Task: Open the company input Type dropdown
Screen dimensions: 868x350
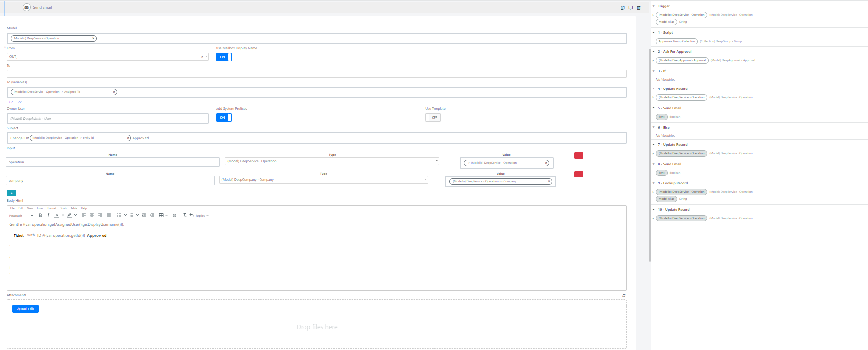Action: 425,179
